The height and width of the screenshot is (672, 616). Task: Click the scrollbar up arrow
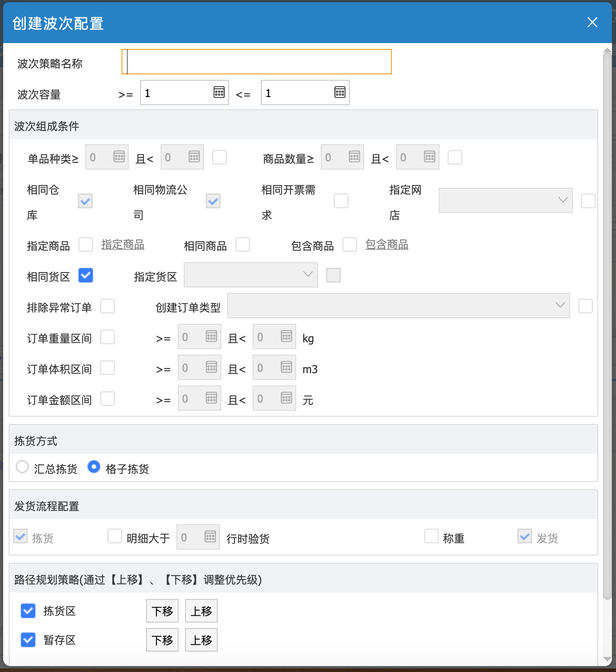[x=607, y=49]
